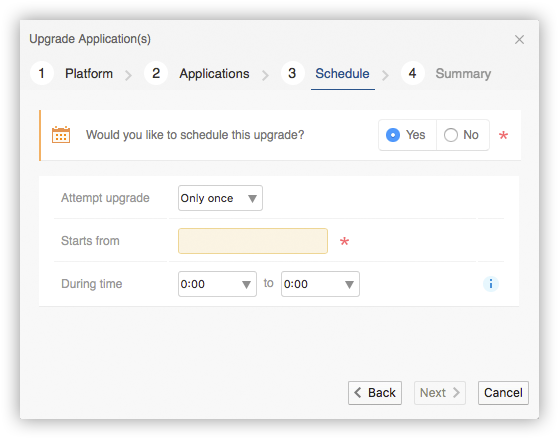Viewport: 560px width, 439px height.
Task: Click the Starts from label
Action: 90,241
